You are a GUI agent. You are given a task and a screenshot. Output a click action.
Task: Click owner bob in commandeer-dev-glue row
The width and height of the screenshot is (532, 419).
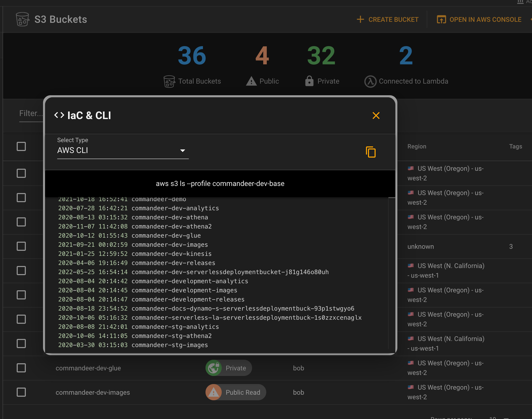click(x=298, y=368)
